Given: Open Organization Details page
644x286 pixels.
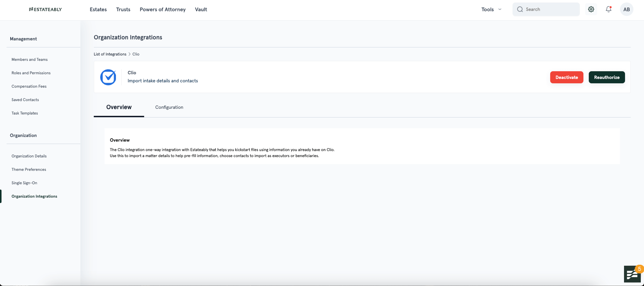Looking at the screenshot, I should [x=29, y=156].
